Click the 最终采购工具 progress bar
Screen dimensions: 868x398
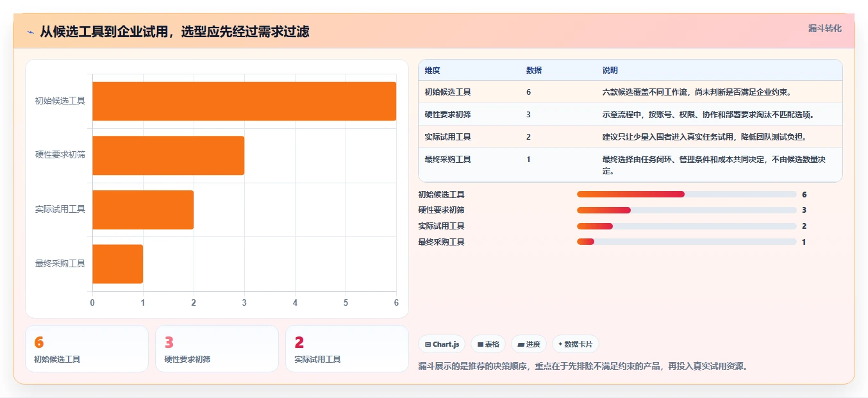(x=687, y=242)
